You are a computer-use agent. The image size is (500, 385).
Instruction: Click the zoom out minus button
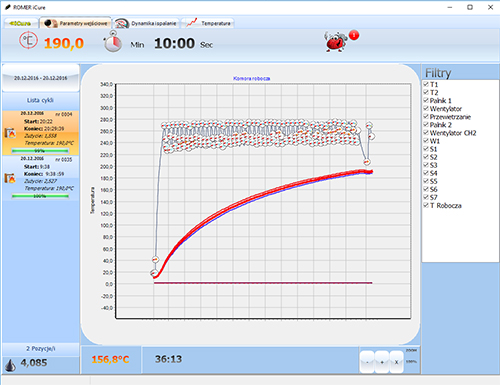(x=367, y=362)
